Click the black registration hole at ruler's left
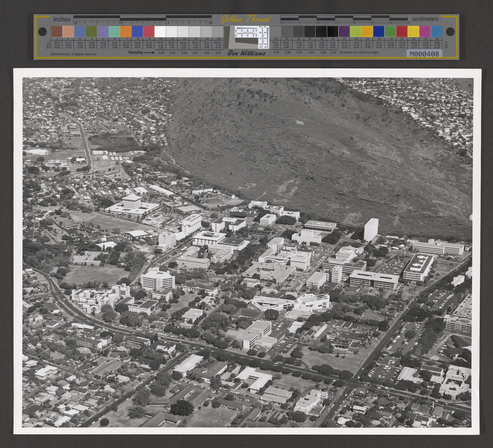The image size is (493, 448). click(x=43, y=32)
